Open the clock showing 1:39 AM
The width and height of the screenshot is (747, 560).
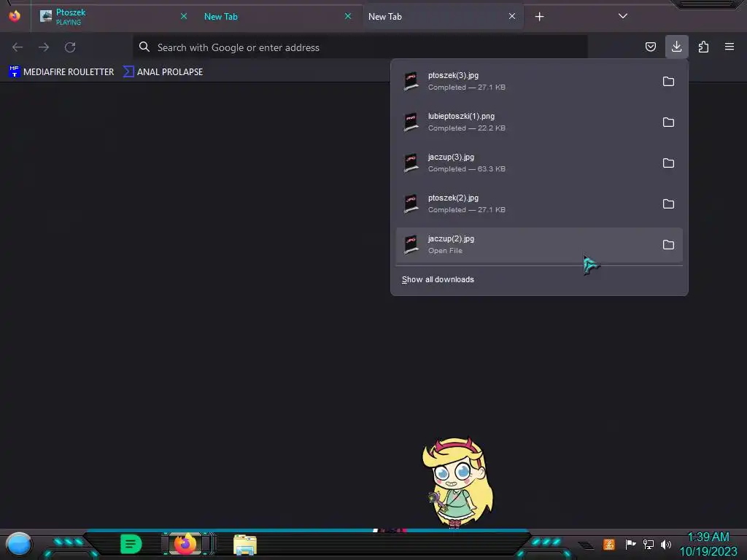coord(708,544)
